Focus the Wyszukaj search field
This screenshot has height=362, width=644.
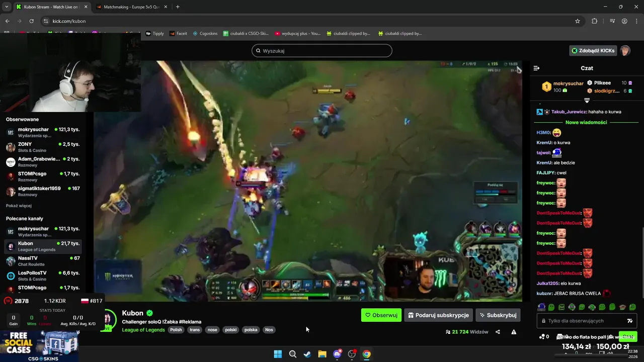[322, 51]
